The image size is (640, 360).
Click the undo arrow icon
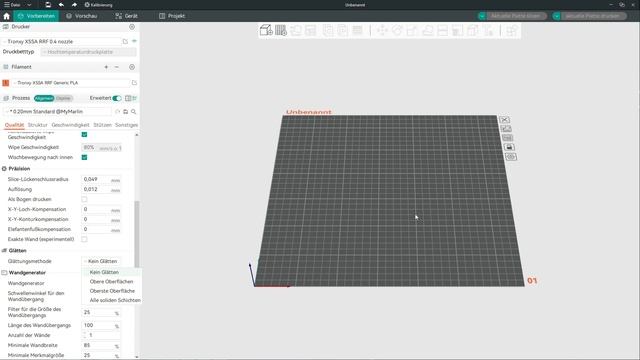tap(61, 4)
